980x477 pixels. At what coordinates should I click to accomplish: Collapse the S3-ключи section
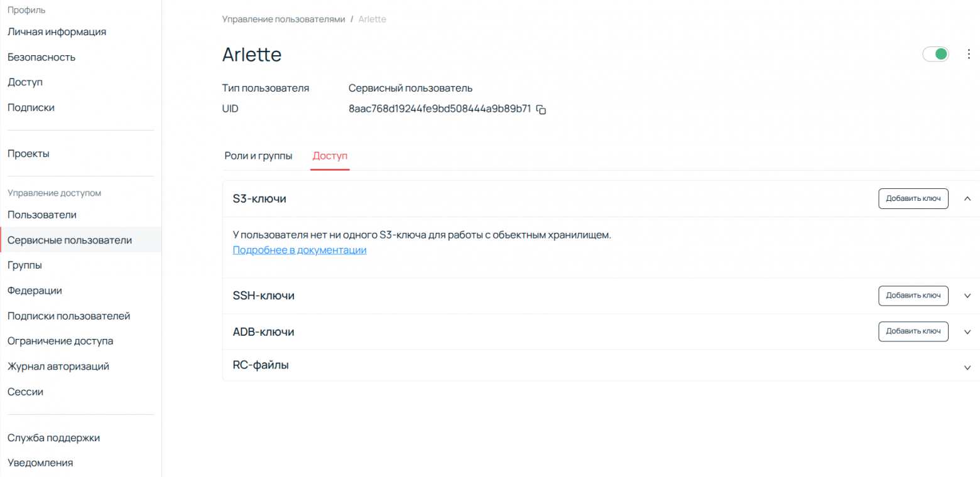click(967, 198)
